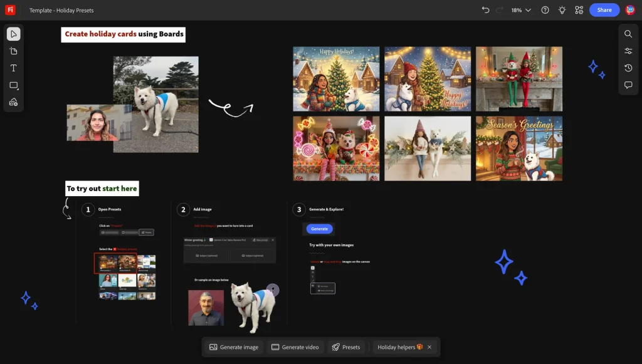The width and height of the screenshot is (642, 364).
Task: Open the profile avatar menu top right
Action: click(x=631, y=10)
